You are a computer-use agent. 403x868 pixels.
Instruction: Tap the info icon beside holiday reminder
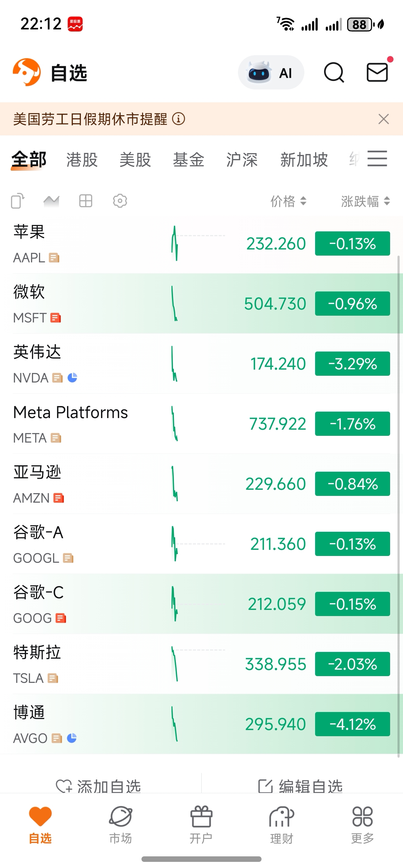(179, 119)
